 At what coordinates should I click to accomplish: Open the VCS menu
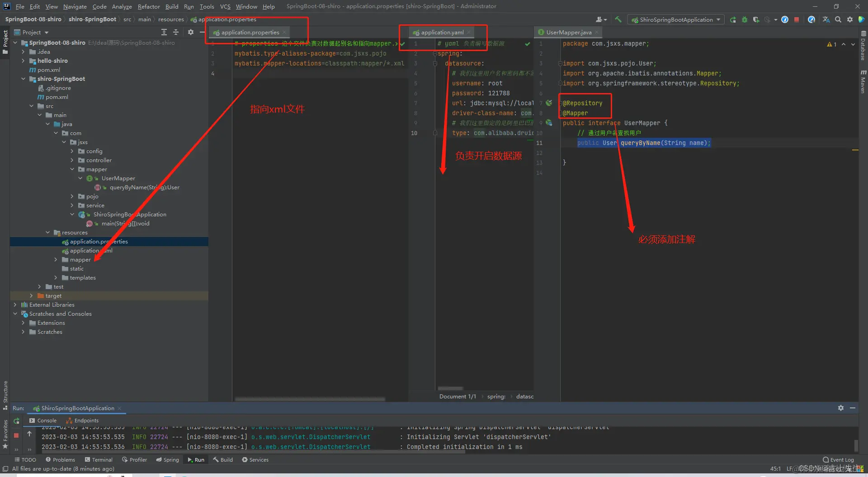coord(225,6)
